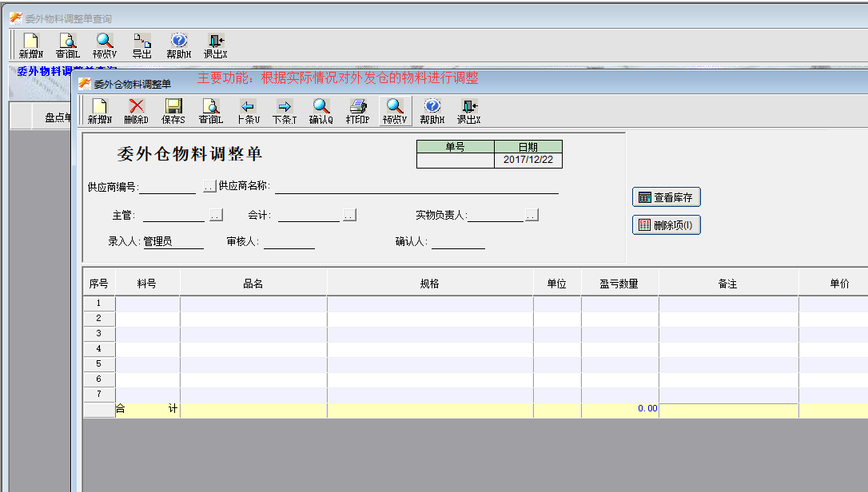Viewport: 868px width, 492px height.
Task: Click 帮助H in 委外仓物料调整单 toolbar
Action: (432, 111)
